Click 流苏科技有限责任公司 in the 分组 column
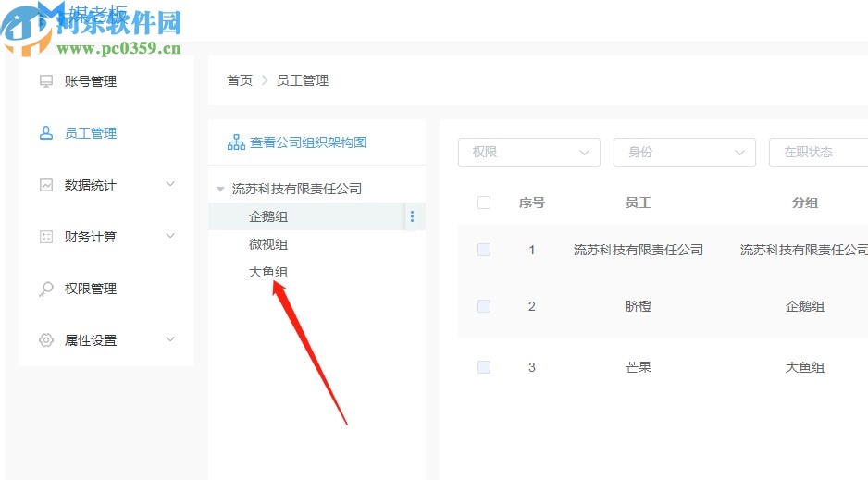 coord(804,250)
